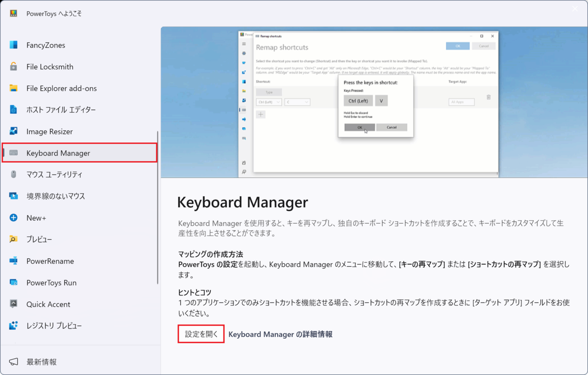Click the PowerToys へようこそ title text
The image size is (588, 375).
pyautogui.click(x=54, y=14)
